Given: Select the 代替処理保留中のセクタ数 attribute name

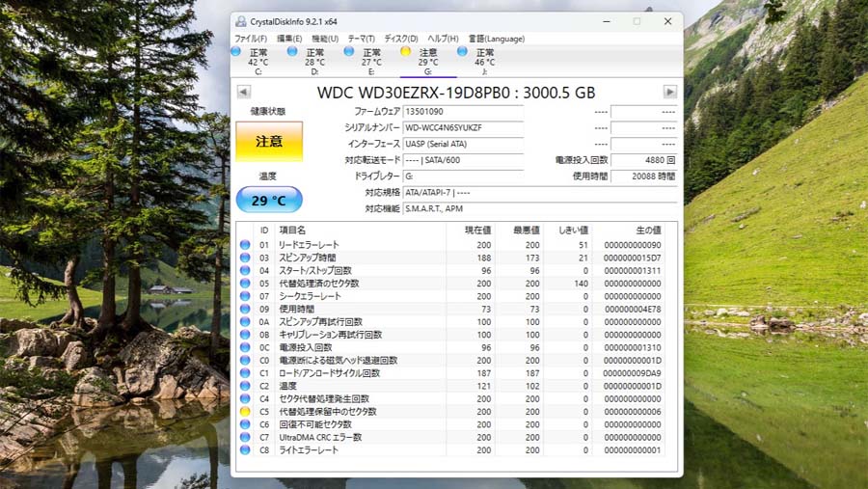Looking at the screenshot, I should (328, 412).
